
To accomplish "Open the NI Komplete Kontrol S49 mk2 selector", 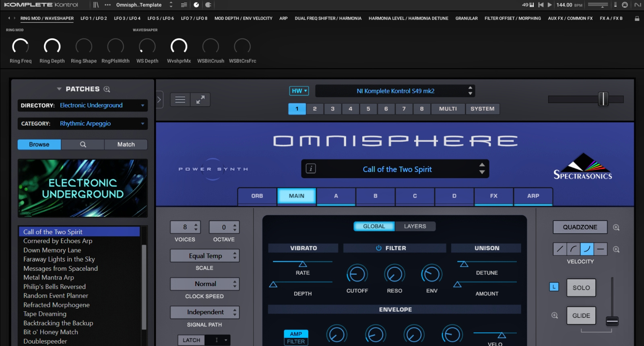I will pos(395,91).
